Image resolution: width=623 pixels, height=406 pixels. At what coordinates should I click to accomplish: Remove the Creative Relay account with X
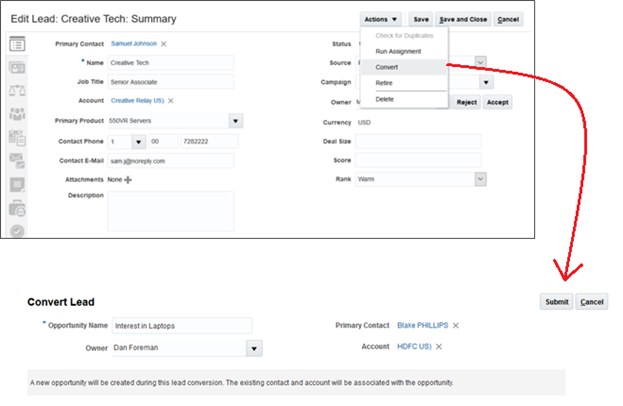tap(171, 101)
